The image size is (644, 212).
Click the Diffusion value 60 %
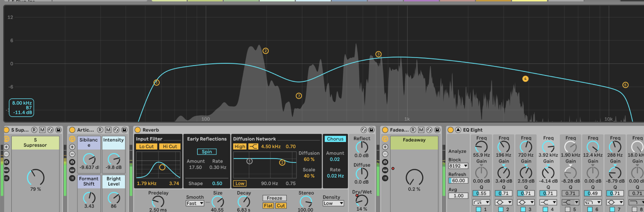point(309,159)
